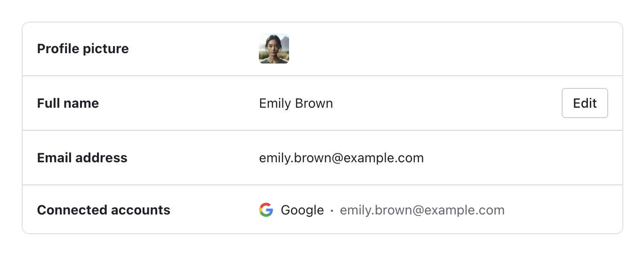Click the Edit button beside full name
This screenshot has width=644, height=254.
[585, 103]
